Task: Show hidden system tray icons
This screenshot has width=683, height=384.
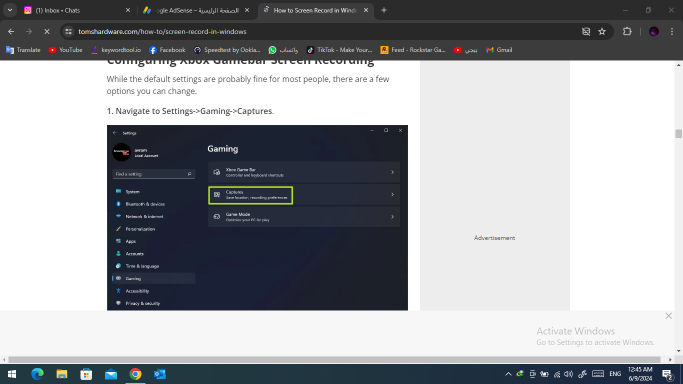Action: pos(508,374)
